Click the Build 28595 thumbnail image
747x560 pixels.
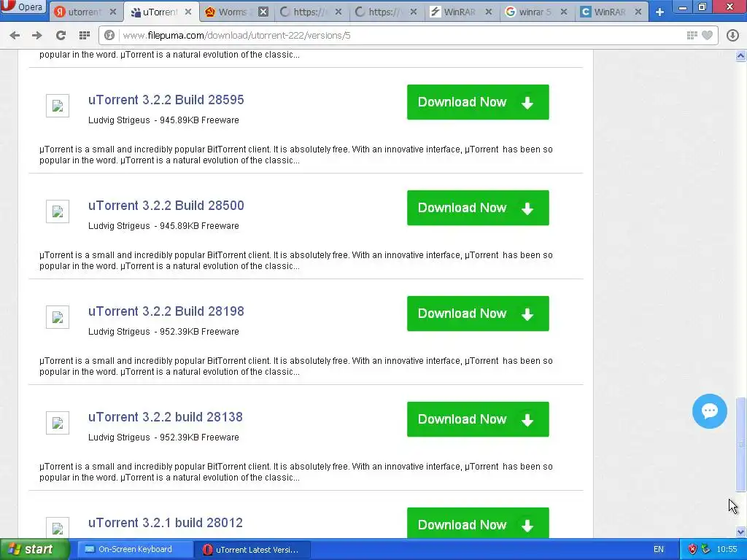[x=58, y=106]
